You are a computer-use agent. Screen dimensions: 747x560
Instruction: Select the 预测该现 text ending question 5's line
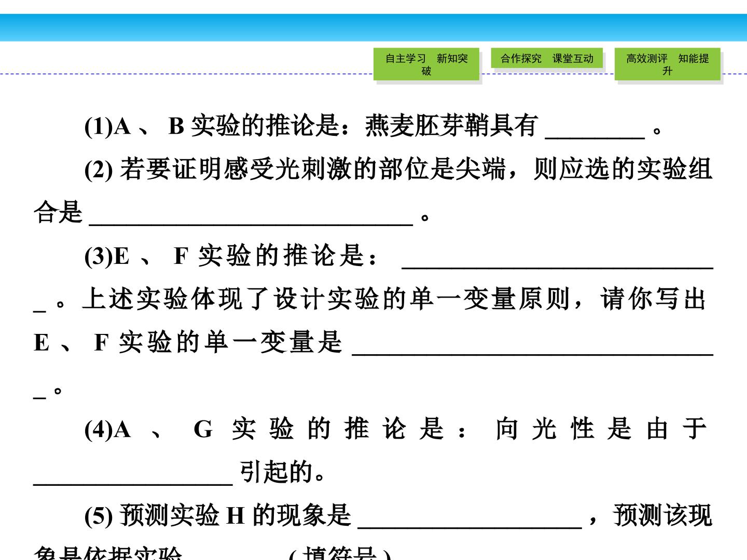click(662, 515)
